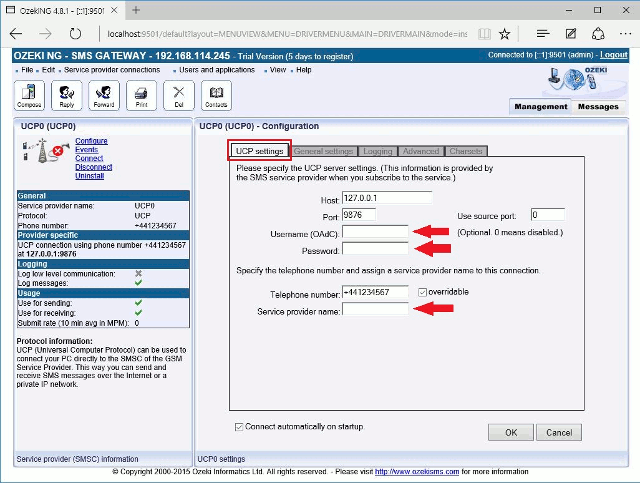
Task: Click the browser forward arrow
Action: click(45, 34)
